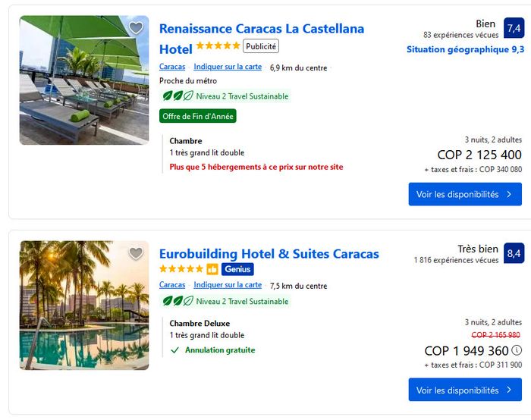Screen dimensions: 531x420
Task: Click Renaissance hotel star rating icons
Action: point(218,46)
